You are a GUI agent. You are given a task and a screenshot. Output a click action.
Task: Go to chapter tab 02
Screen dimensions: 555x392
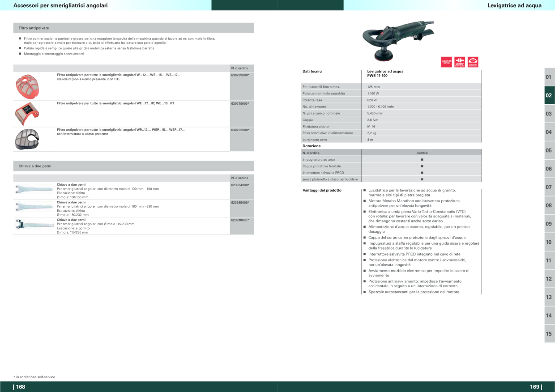point(549,96)
